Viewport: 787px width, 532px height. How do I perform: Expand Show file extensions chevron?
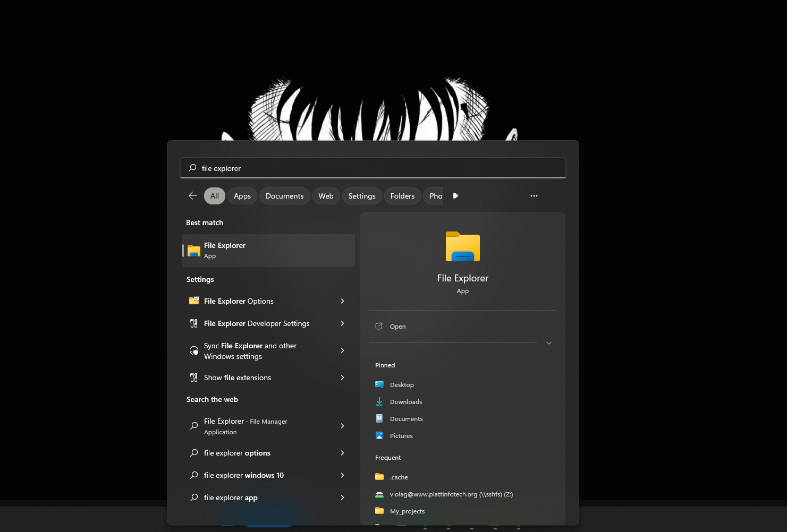coord(342,377)
